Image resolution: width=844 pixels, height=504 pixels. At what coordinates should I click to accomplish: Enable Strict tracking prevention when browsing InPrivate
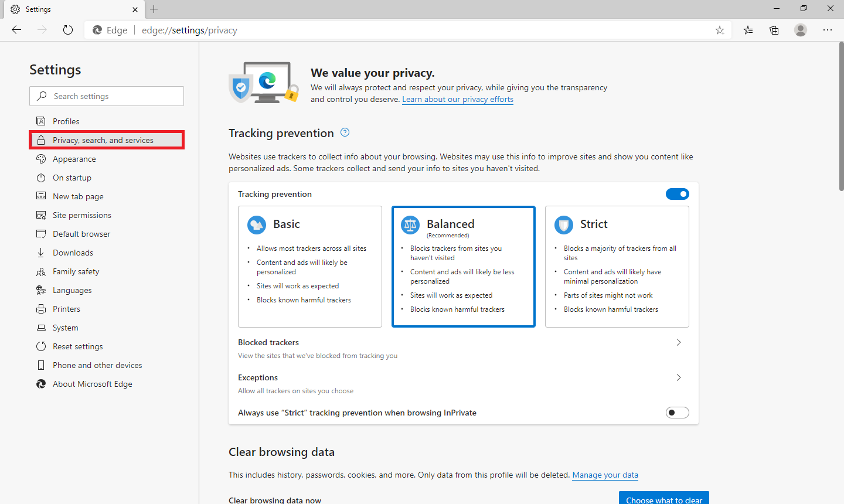tap(677, 412)
